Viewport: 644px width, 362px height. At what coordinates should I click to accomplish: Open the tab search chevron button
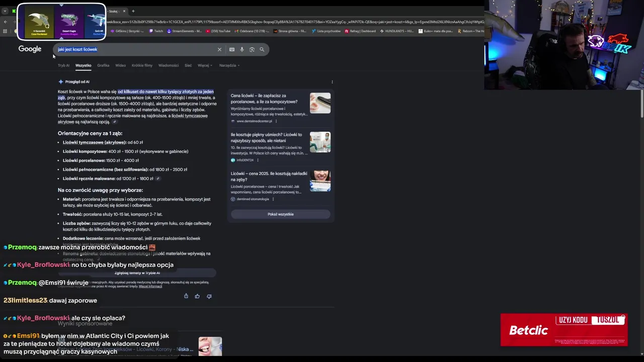(5, 11)
